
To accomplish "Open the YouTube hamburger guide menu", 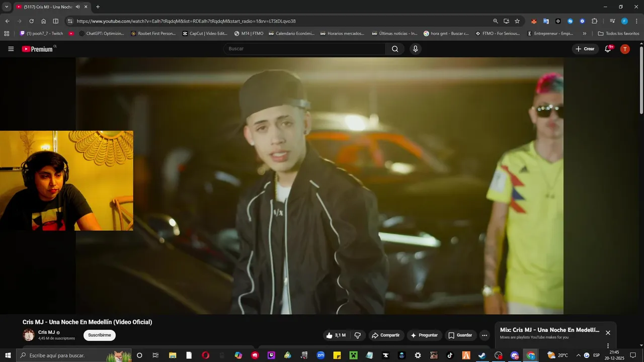I will (11, 49).
